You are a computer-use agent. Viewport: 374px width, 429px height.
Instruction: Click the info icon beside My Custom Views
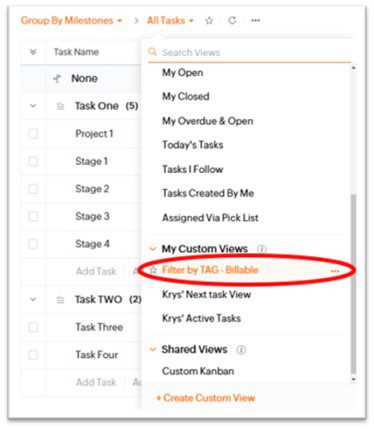[x=262, y=249]
